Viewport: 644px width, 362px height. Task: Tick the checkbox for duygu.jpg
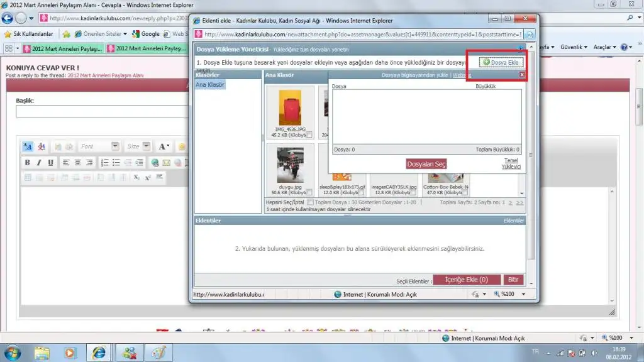(309, 192)
